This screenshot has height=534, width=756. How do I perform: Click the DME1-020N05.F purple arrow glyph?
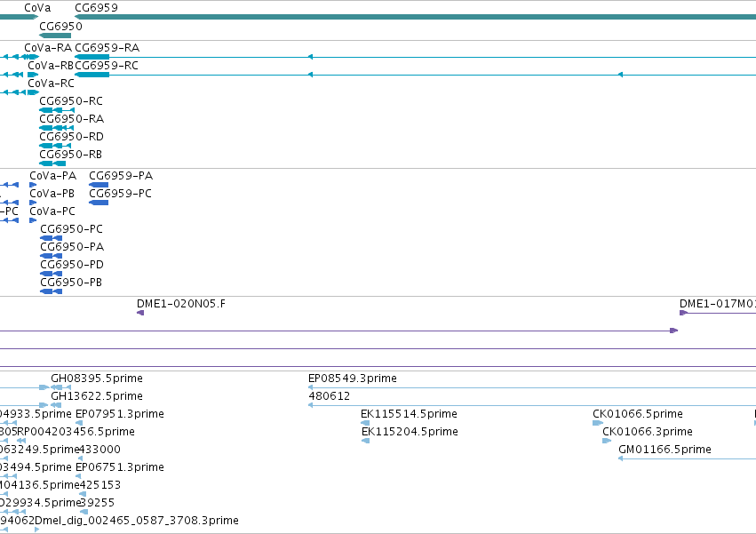(140, 314)
